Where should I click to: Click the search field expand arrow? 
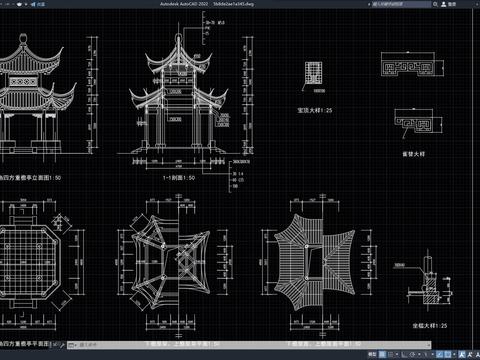point(369,4)
